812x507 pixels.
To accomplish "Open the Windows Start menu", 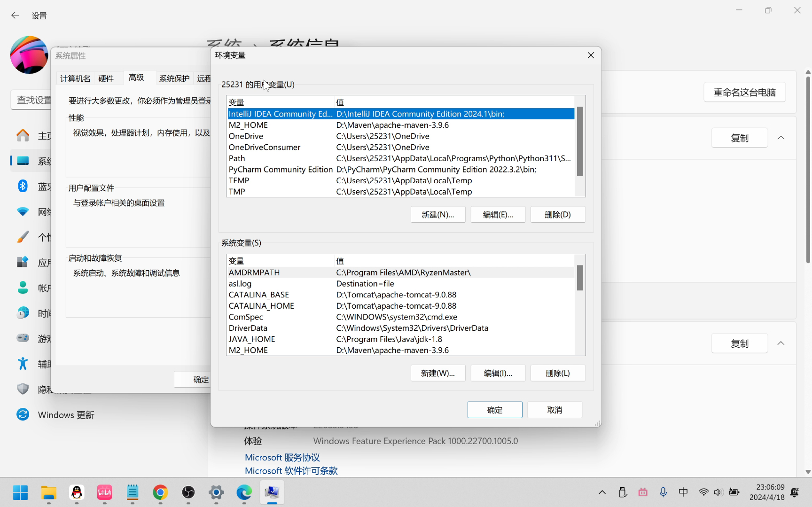I will (x=20, y=492).
